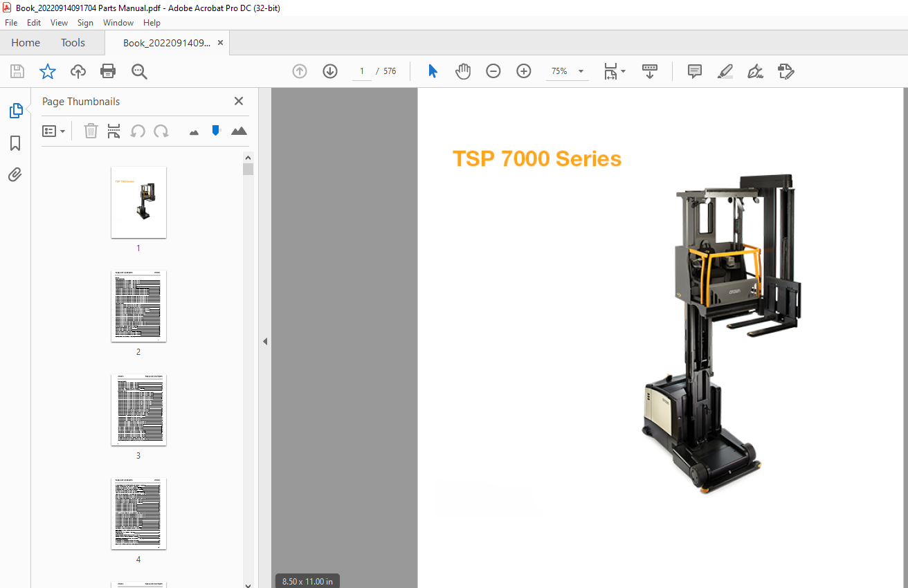Switch to the Tools tab
The image size is (908, 588).
click(73, 43)
